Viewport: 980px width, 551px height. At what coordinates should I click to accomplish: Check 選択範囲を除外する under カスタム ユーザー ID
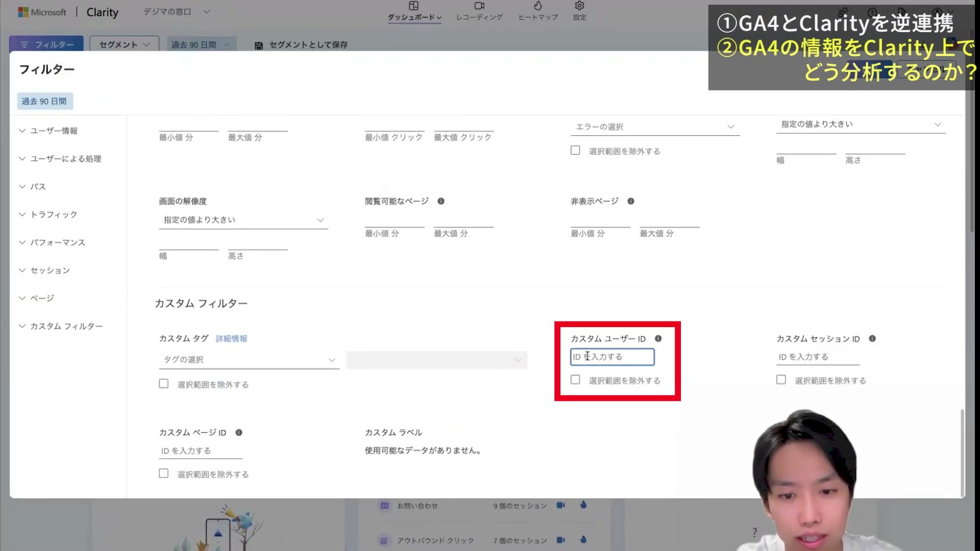(x=575, y=380)
